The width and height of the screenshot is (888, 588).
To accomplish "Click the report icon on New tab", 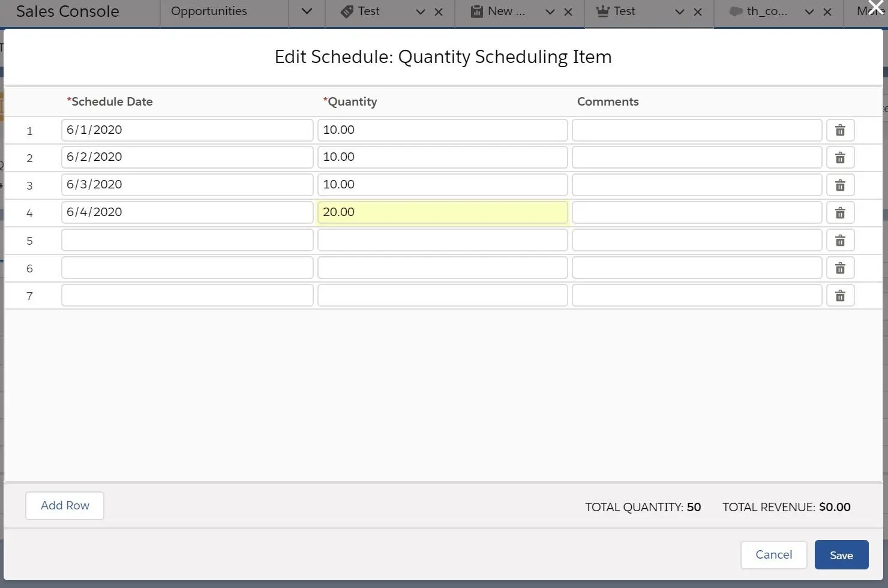I will tap(476, 11).
